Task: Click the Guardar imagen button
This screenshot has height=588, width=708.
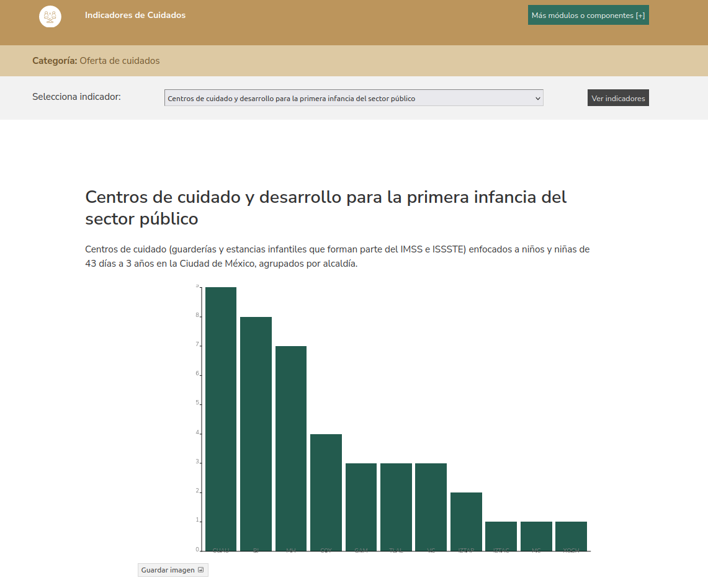Action: pos(173,570)
